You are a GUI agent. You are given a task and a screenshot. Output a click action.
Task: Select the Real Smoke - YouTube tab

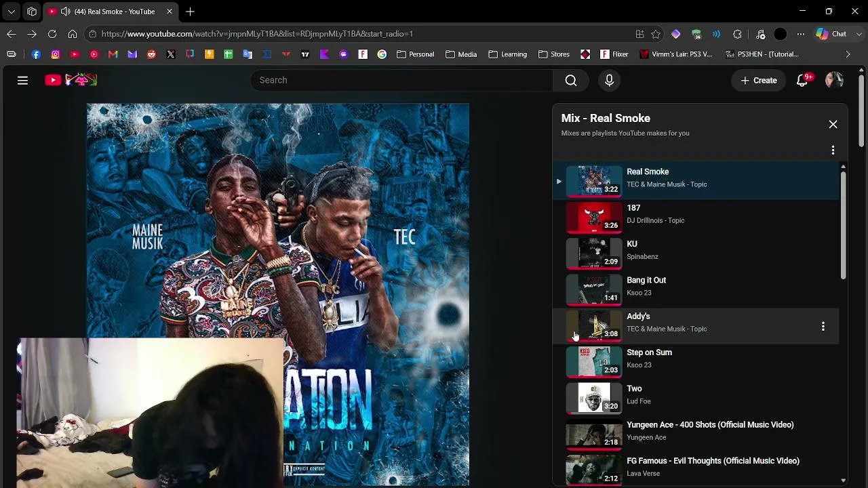coord(111,12)
